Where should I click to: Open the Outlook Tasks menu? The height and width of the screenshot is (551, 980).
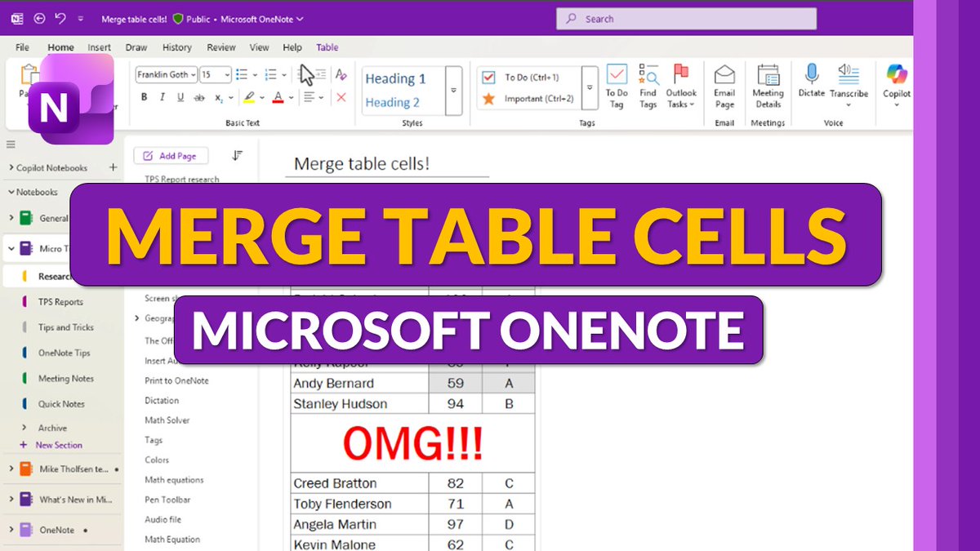pyautogui.click(x=681, y=87)
